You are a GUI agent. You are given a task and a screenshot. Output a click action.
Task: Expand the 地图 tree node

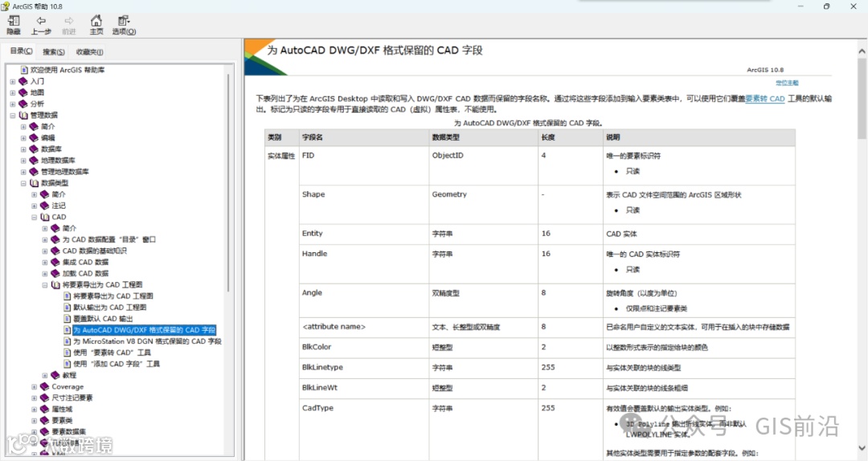[x=13, y=92]
